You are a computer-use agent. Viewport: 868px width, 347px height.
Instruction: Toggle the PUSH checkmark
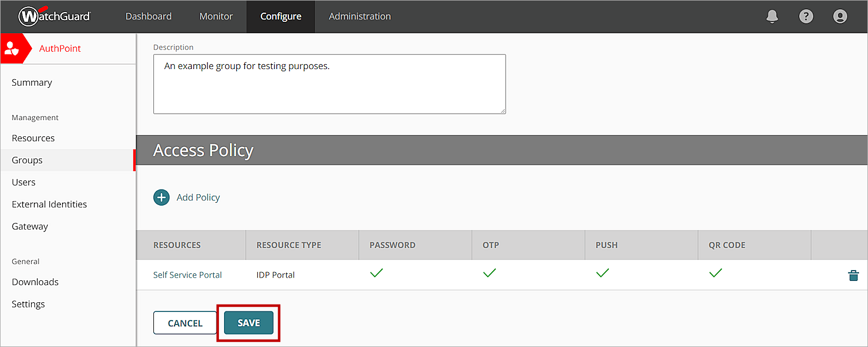tap(602, 273)
